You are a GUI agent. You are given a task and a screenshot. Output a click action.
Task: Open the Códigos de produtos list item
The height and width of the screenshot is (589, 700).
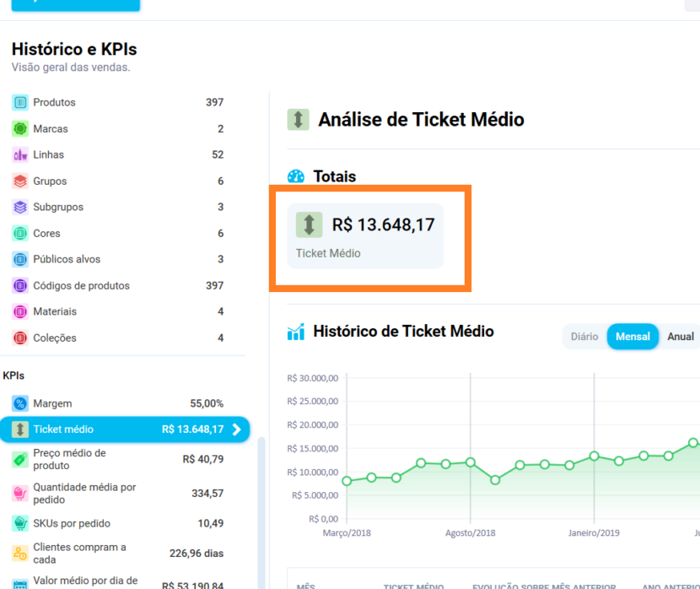tap(19, 285)
